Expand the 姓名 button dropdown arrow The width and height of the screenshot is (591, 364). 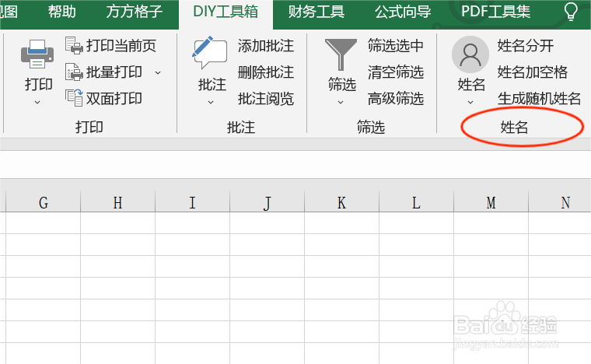(x=470, y=102)
